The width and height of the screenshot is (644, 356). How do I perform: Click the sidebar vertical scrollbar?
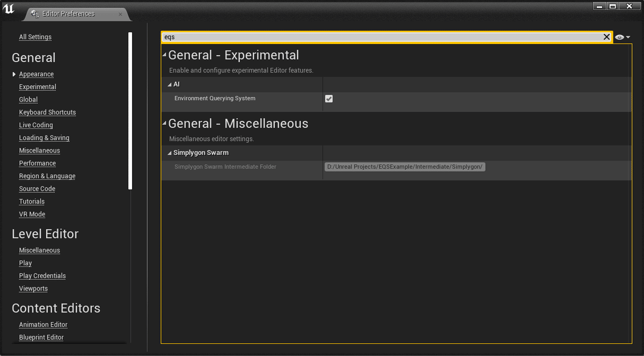click(130, 111)
